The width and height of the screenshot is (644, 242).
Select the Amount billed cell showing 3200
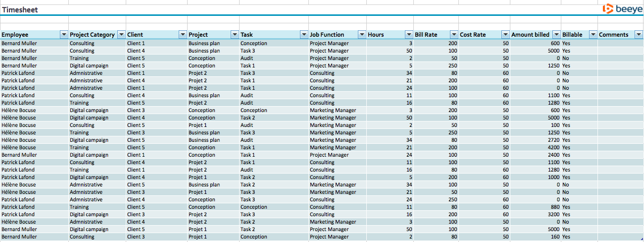pos(535,214)
